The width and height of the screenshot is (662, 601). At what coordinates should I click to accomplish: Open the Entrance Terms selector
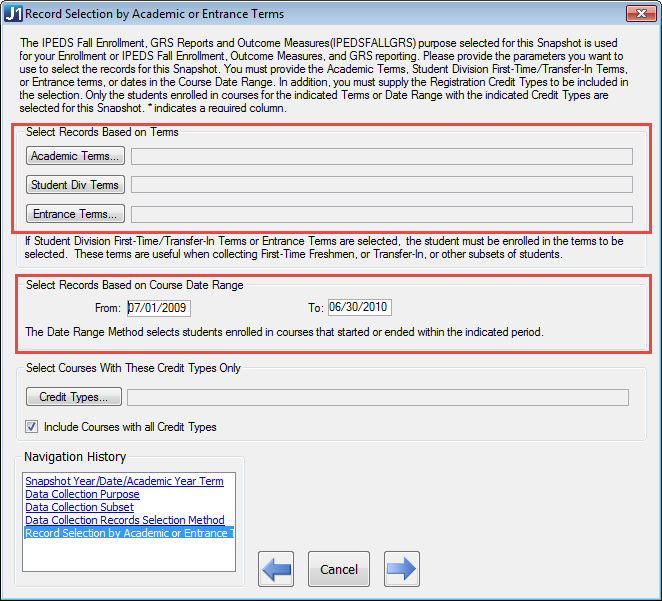[x=75, y=214]
